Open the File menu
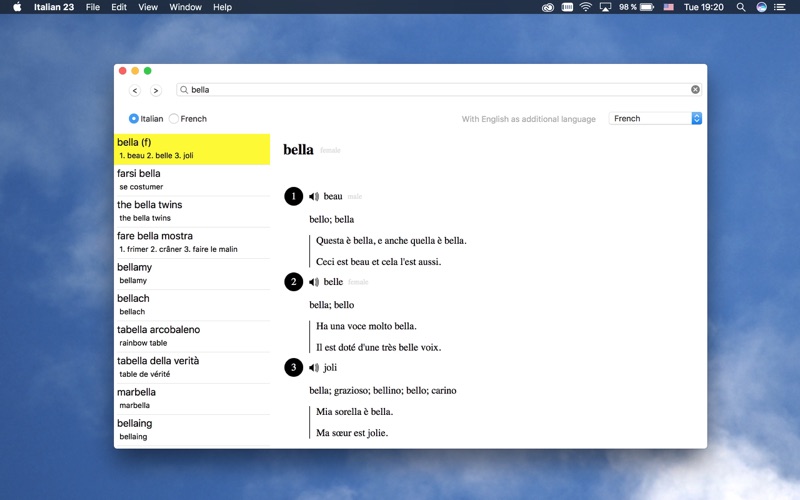 pos(93,7)
